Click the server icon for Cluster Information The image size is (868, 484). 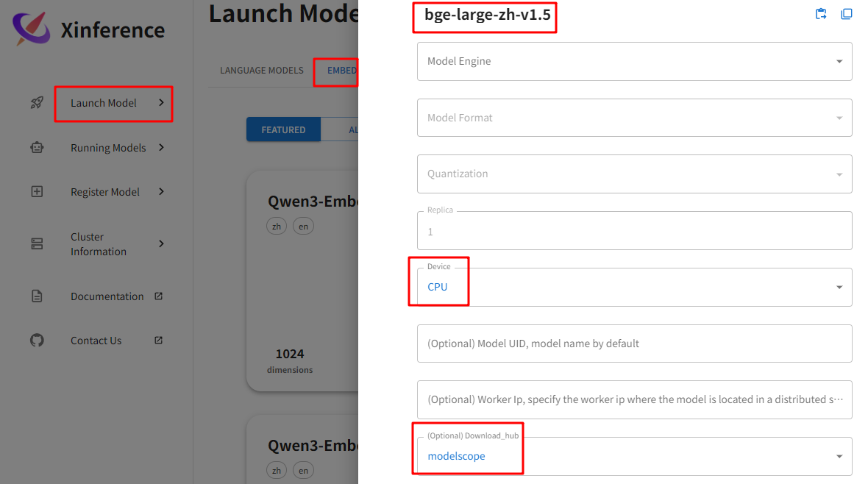pyautogui.click(x=37, y=244)
